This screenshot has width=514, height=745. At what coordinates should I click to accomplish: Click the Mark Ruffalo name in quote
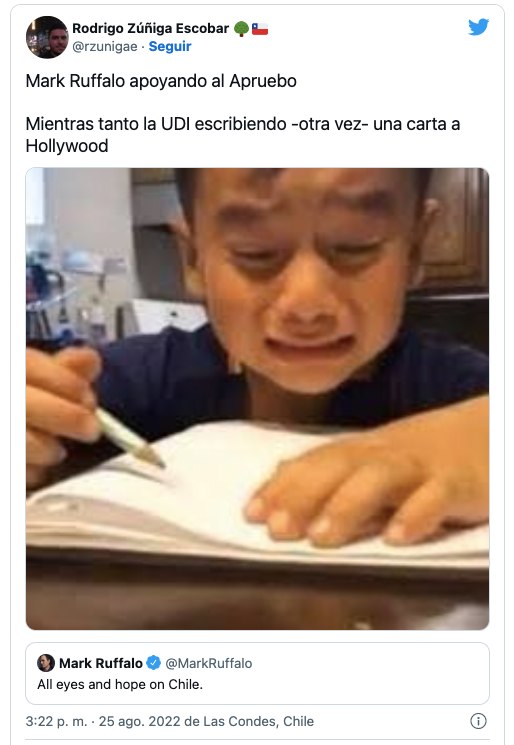tap(101, 663)
